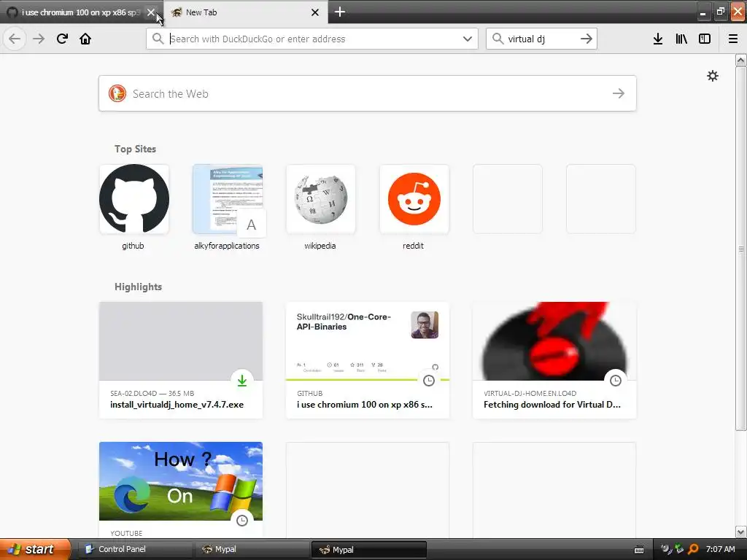Focus the DuckDuckGo address field
The height and width of the screenshot is (560, 747).
point(312,39)
